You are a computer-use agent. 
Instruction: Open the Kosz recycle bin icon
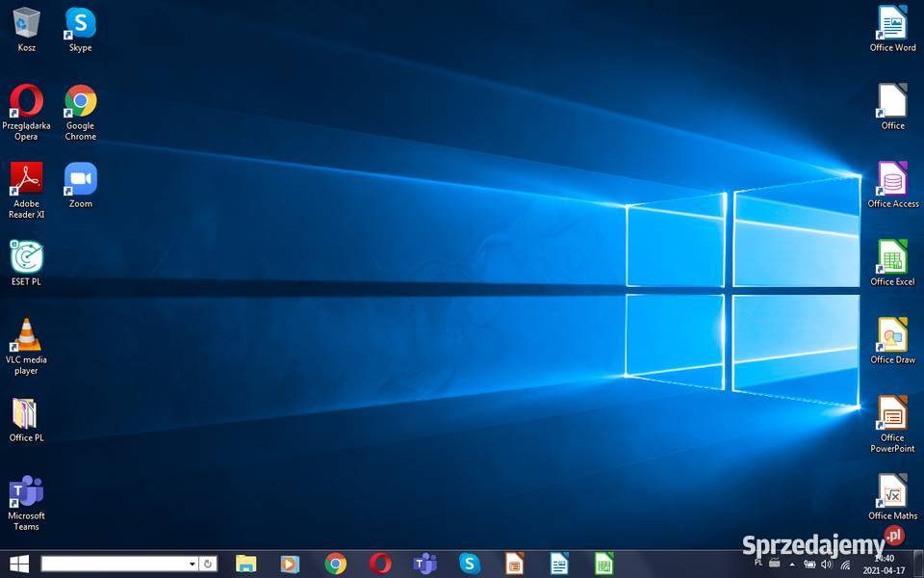pyautogui.click(x=26, y=30)
